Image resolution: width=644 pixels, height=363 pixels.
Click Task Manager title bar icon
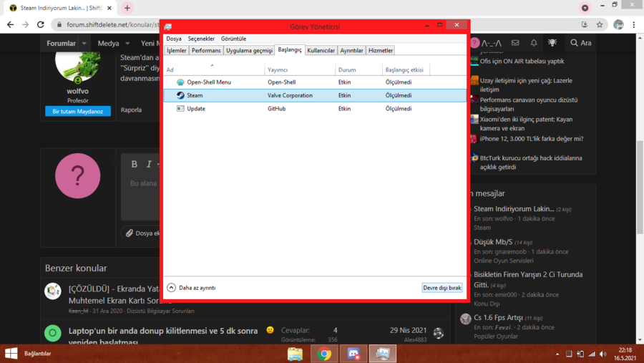point(168,26)
